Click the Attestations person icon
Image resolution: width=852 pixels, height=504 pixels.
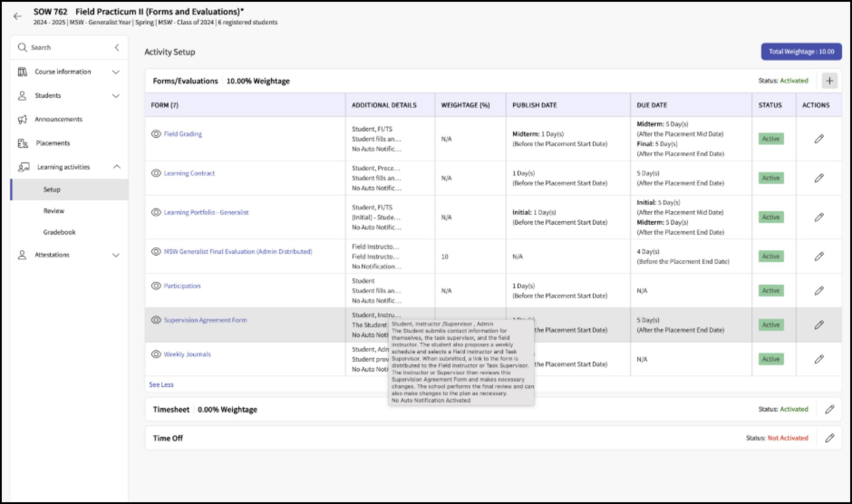pyautogui.click(x=22, y=255)
